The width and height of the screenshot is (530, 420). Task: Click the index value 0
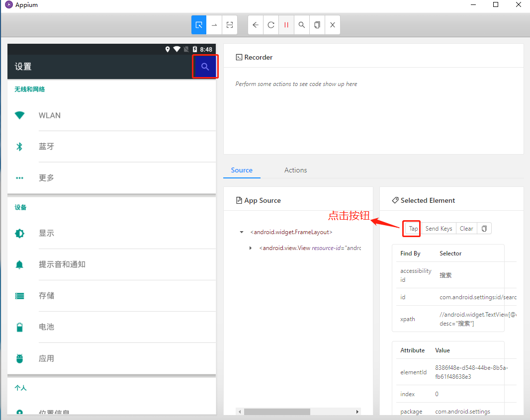coord(437,394)
